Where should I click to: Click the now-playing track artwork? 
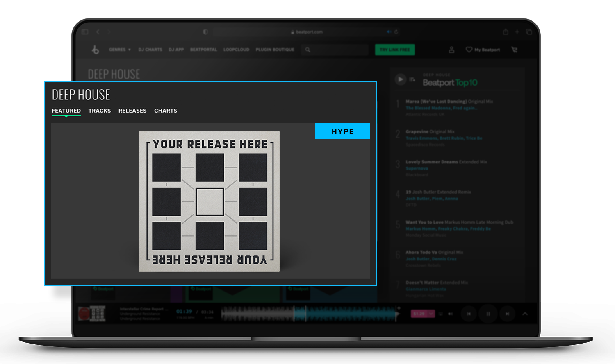coord(92,314)
